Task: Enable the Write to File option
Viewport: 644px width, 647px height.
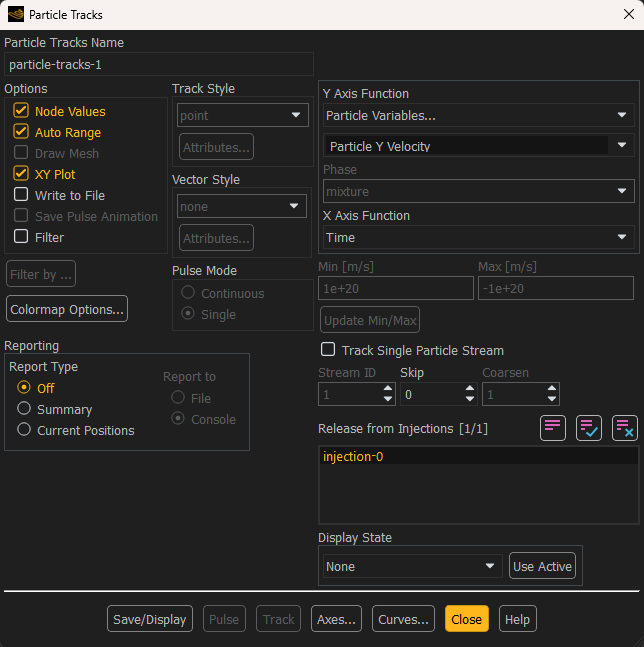Action: coord(21,195)
